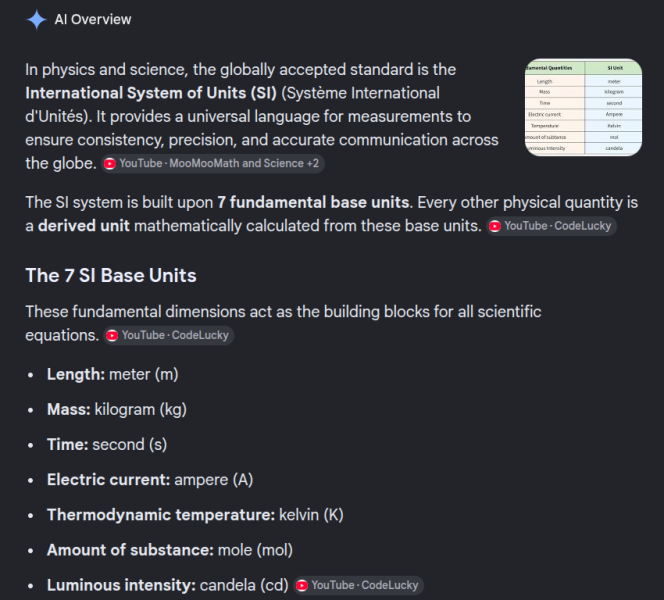664x600 pixels.
Task: Open CodeLucky source after 'these base units'
Action: [x=551, y=226]
